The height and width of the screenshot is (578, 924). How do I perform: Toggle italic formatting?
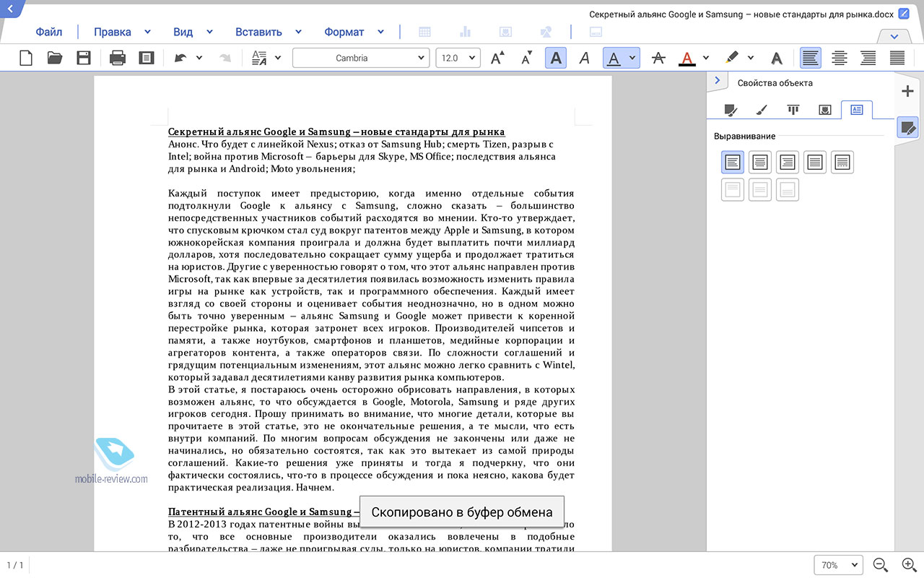pos(585,58)
